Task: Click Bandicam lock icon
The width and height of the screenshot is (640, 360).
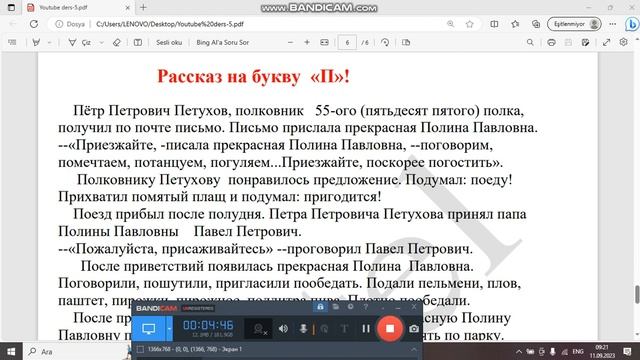Action: (x=320, y=307)
